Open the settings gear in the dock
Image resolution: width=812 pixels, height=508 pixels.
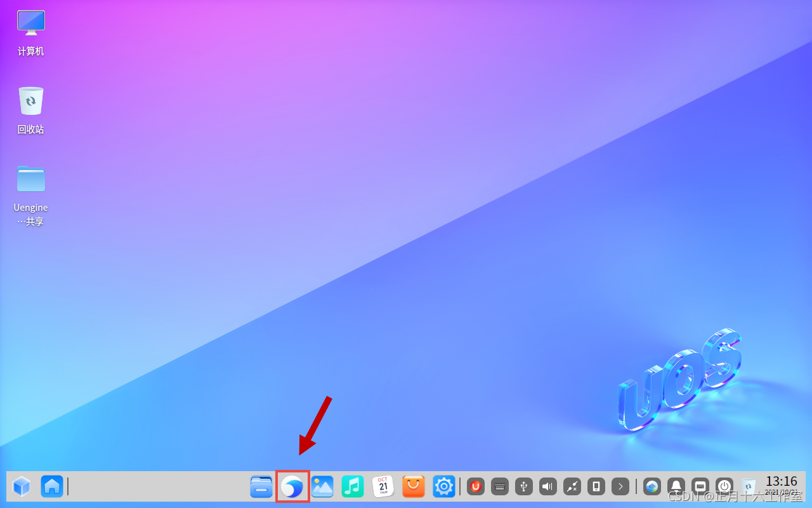coord(444,487)
